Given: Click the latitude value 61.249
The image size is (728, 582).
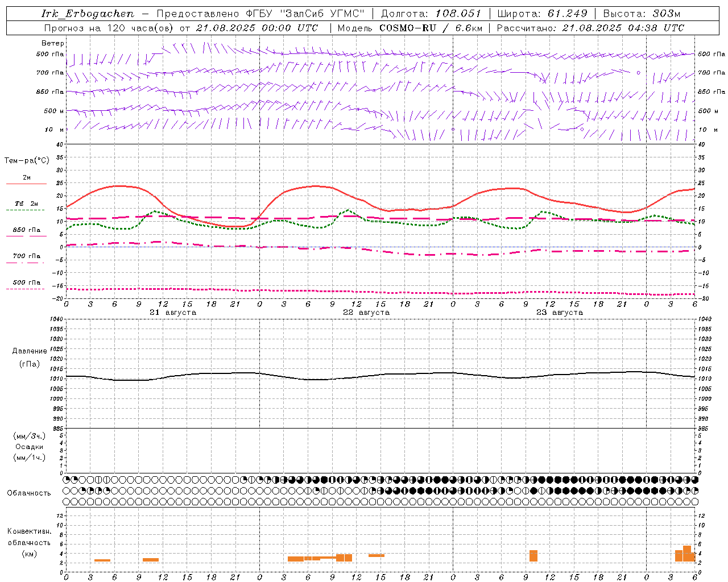Looking at the screenshot, I should click(x=568, y=14).
